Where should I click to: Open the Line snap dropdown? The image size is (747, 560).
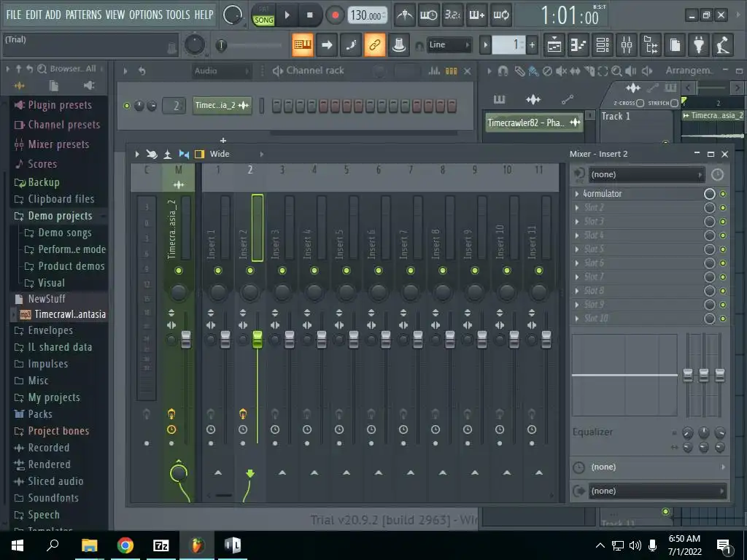[449, 45]
